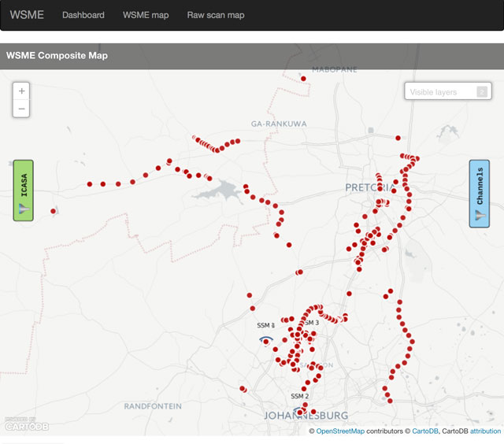Click the SSM 3 station label
Viewport: 504px width, 444px height.
pyautogui.click(x=311, y=323)
